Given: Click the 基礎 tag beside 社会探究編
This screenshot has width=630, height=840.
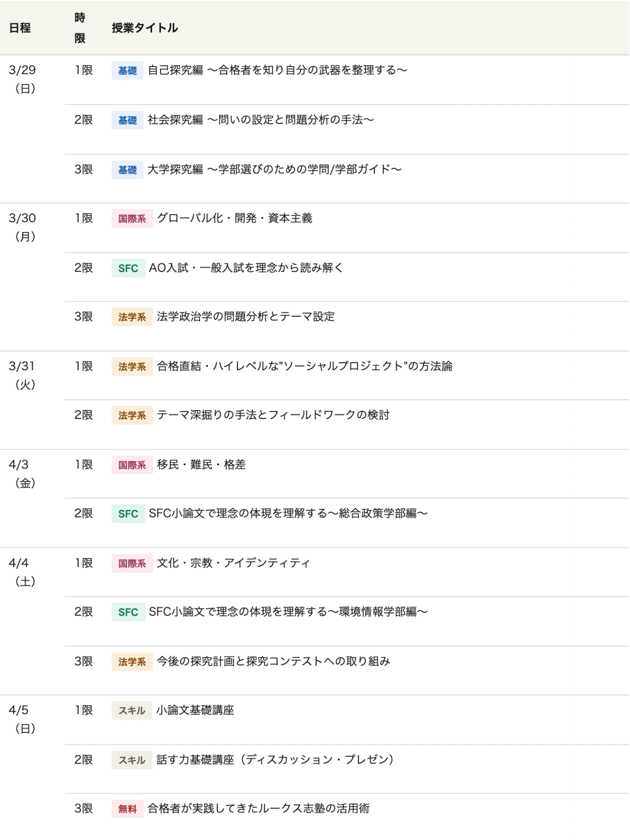Looking at the screenshot, I should coord(127,120).
